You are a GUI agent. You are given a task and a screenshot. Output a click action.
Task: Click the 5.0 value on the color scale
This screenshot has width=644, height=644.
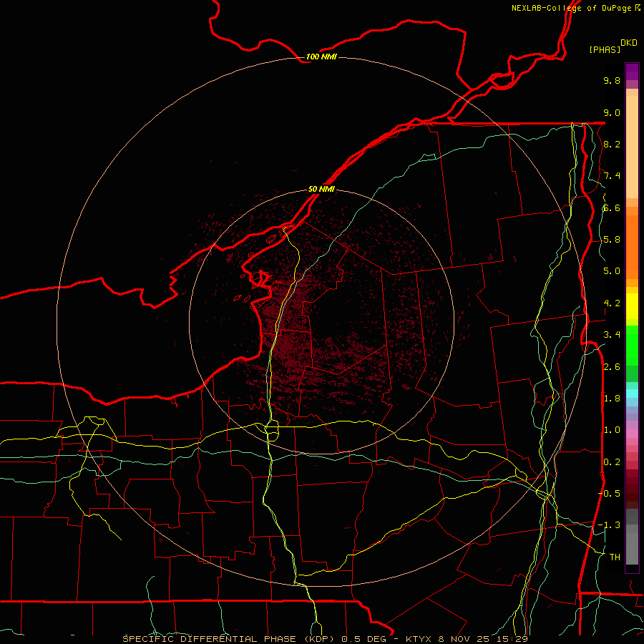612,271
